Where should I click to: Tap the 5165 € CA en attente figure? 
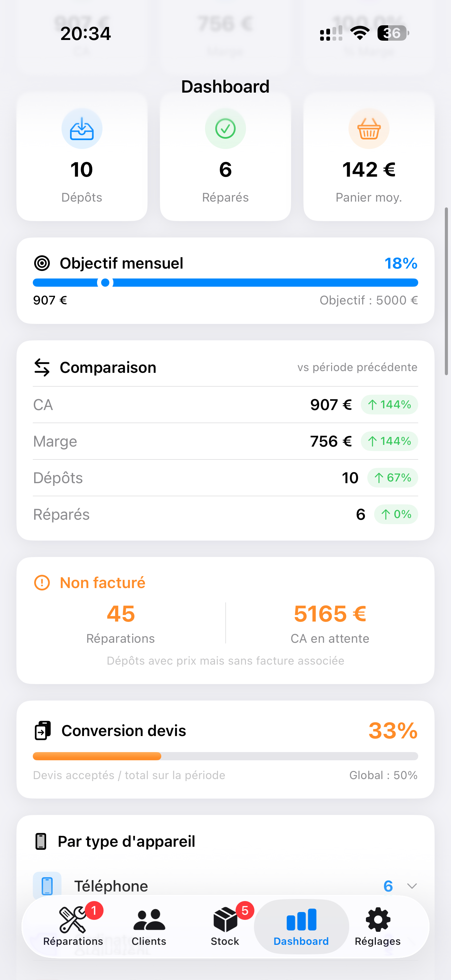[330, 614]
